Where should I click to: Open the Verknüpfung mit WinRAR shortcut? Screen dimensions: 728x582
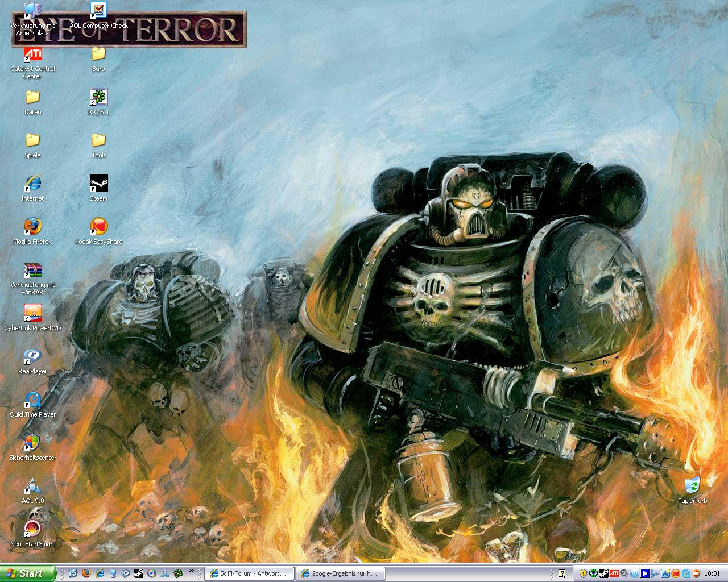pos(32,271)
